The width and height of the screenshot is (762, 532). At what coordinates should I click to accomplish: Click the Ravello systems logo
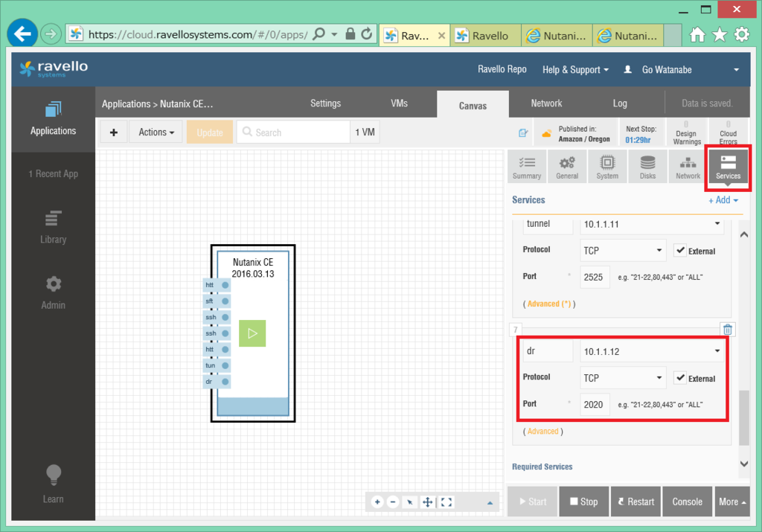[x=54, y=69]
